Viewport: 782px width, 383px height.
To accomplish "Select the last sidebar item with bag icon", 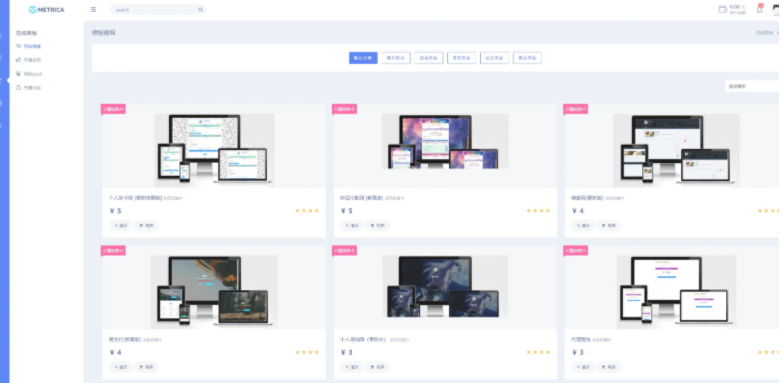I will [x=28, y=88].
